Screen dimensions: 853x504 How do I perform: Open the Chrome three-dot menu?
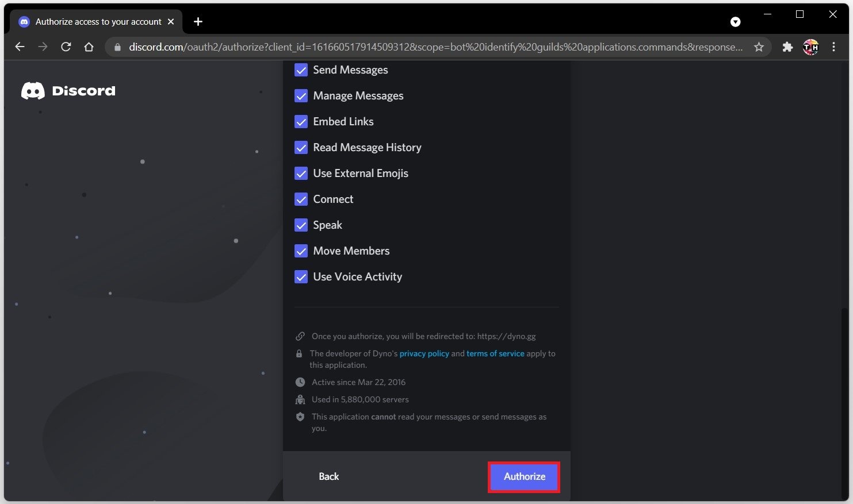[833, 47]
